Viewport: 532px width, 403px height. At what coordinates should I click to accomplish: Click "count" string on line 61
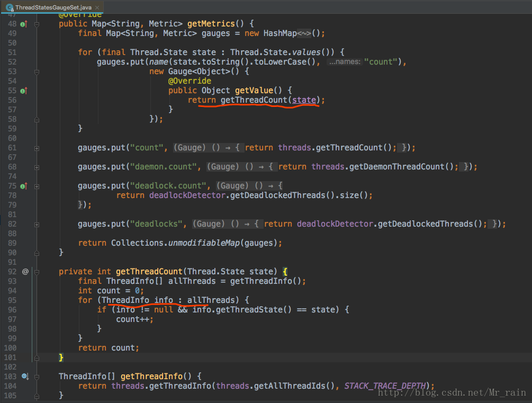point(147,148)
